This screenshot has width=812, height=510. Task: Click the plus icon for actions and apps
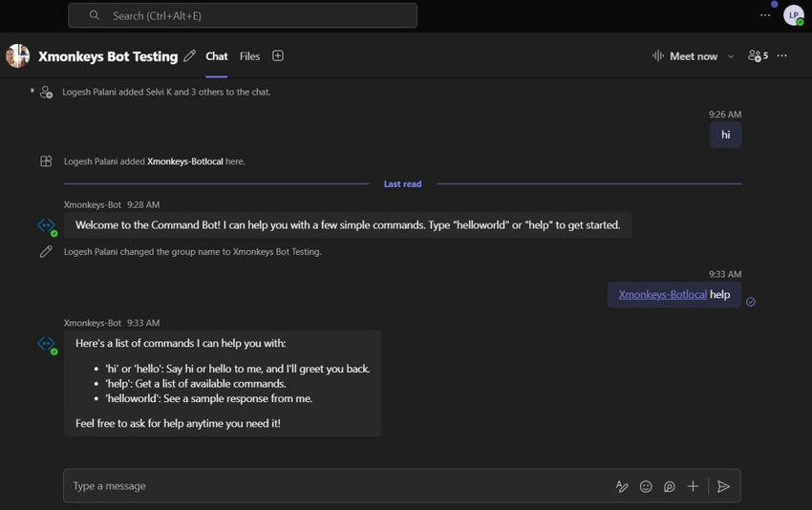[x=694, y=486]
